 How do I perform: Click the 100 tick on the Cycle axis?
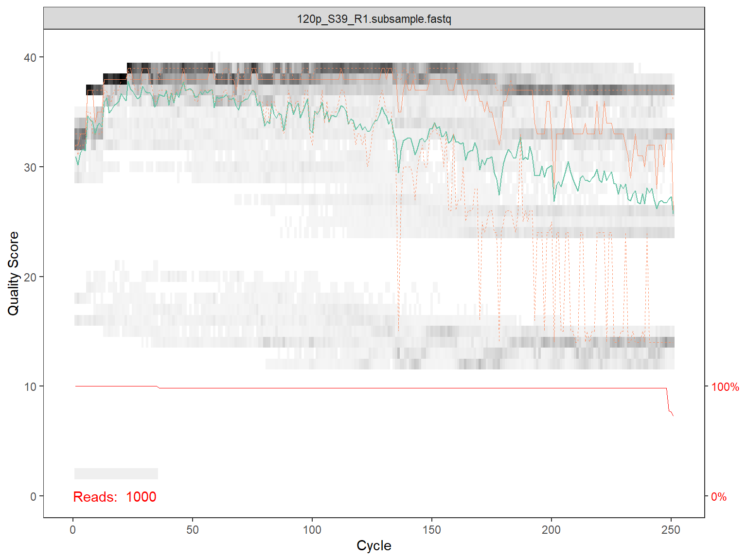tap(312, 530)
